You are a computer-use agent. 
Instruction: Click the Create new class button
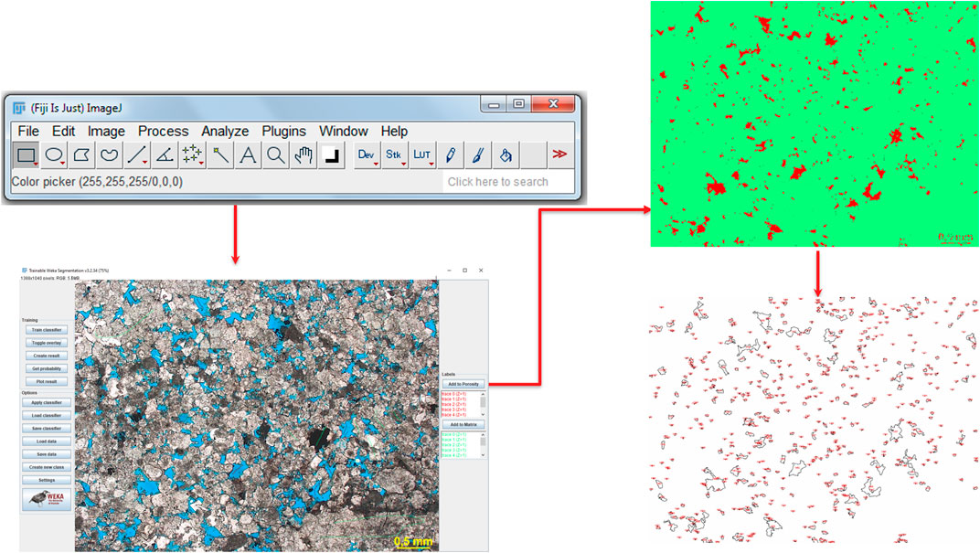click(x=47, y=467)
